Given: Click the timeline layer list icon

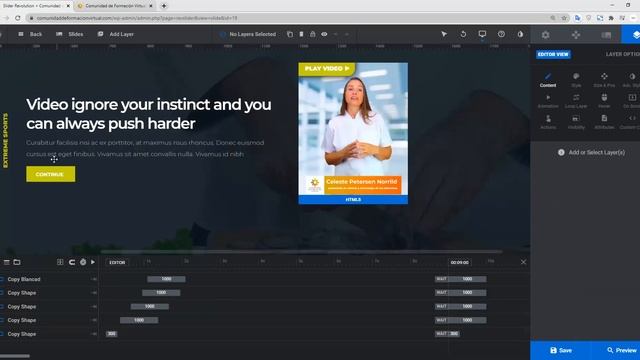Looking at the screenshot, I should (7, 262).
